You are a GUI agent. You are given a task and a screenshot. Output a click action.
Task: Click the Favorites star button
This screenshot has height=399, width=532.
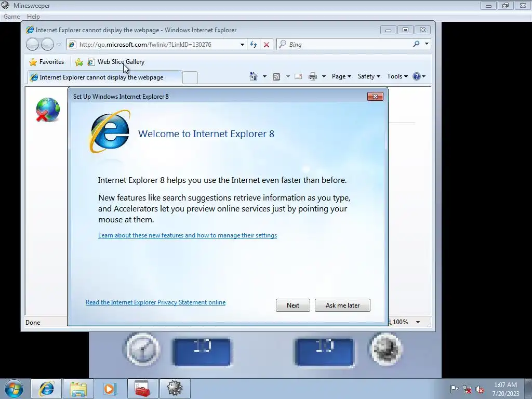(x=46, y=62)
